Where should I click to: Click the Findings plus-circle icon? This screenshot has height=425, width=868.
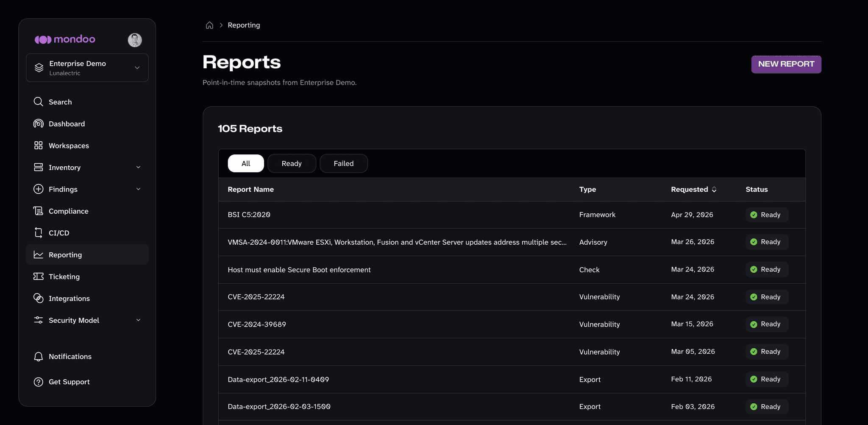[38, 189]
